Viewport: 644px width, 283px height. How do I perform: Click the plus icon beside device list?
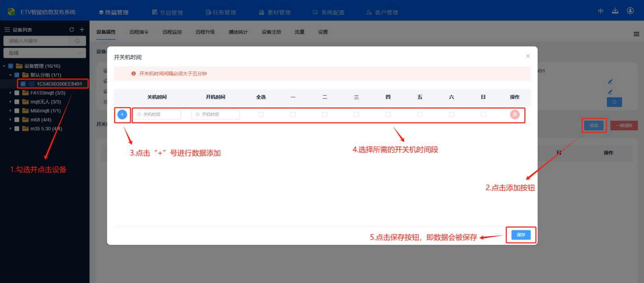82,29
